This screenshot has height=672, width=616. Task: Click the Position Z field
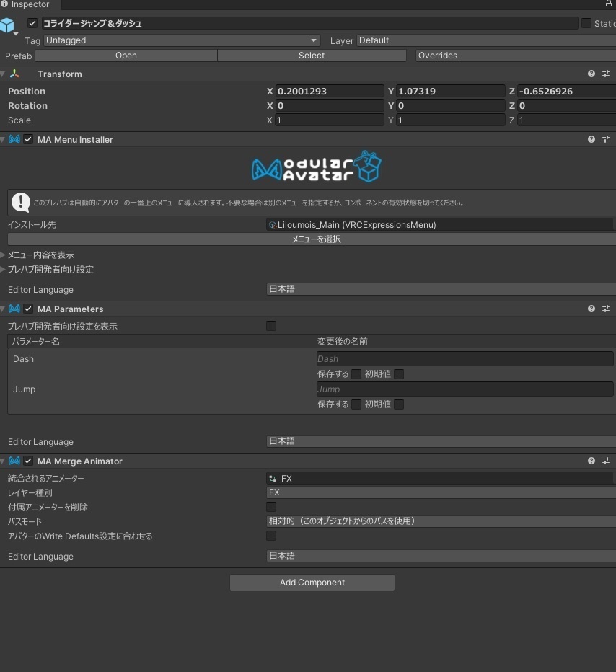coord(567,92)
